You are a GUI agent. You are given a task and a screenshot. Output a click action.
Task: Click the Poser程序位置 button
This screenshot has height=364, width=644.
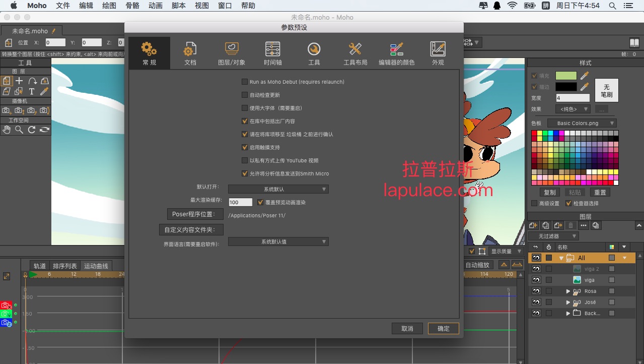coord(195,214)
